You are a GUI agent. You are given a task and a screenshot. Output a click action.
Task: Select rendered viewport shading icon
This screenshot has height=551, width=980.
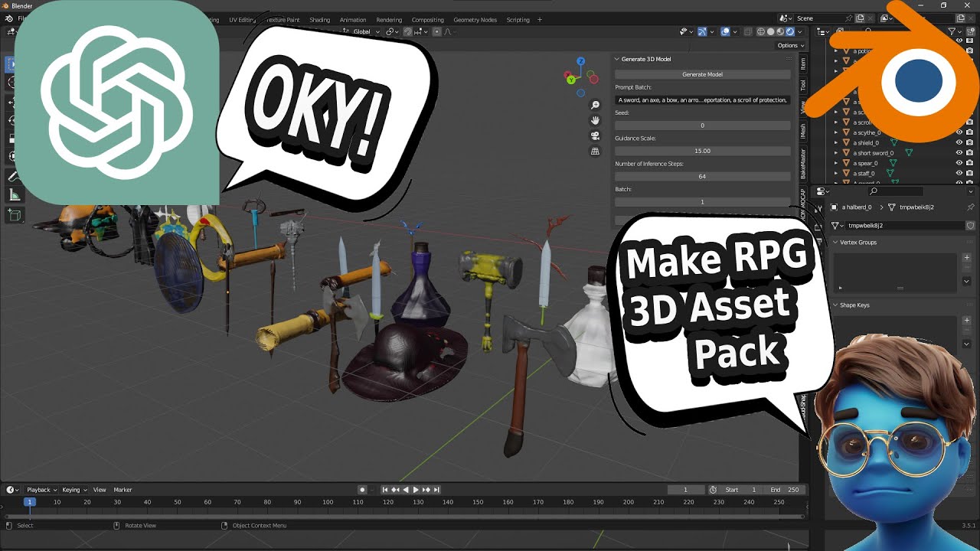pos(791,31)
